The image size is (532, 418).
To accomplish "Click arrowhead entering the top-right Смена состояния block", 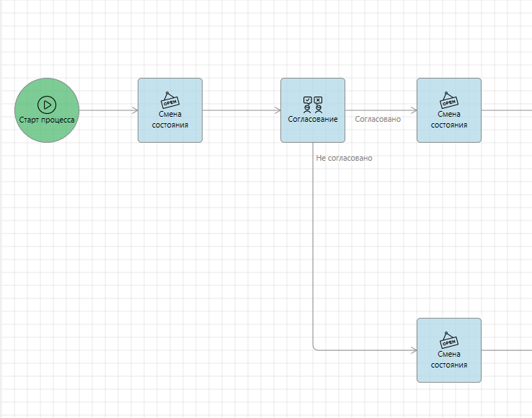I will coord(413,110).
